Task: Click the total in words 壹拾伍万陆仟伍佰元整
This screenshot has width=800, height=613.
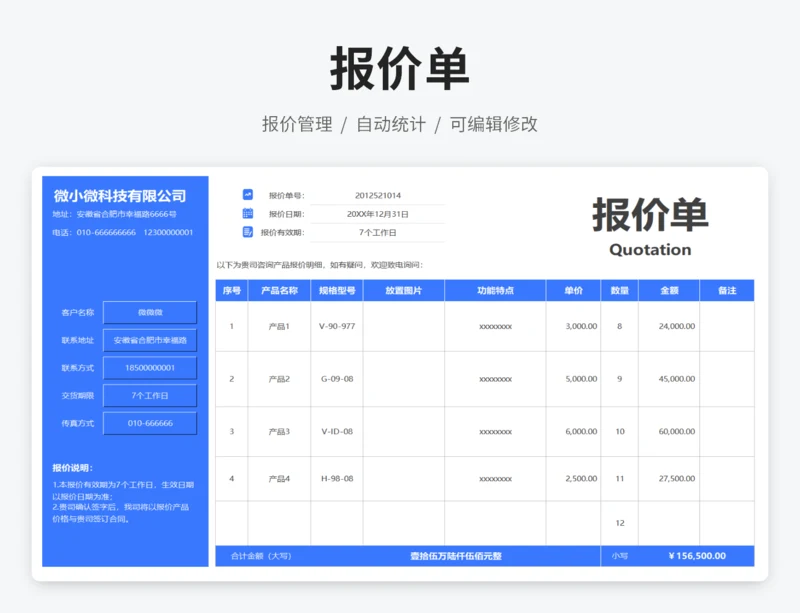Action: pos(456,556)
